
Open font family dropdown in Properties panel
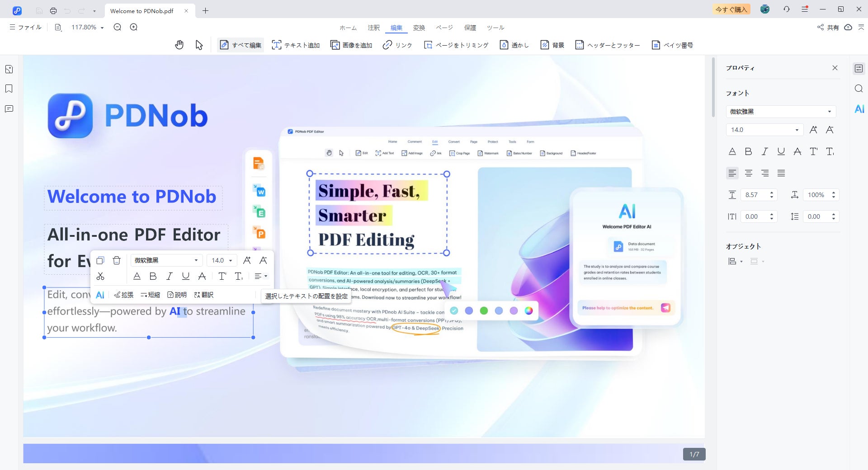(x=781, y=112)
